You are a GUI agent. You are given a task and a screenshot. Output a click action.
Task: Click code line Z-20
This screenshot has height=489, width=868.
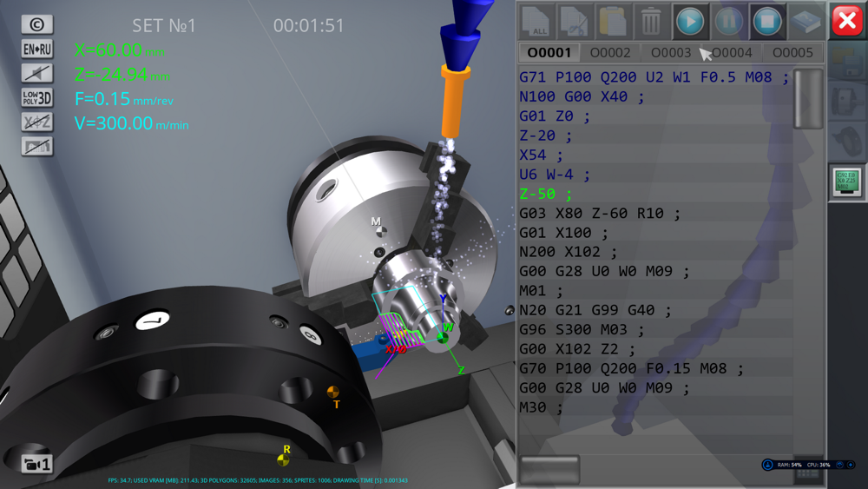point(546,135)
